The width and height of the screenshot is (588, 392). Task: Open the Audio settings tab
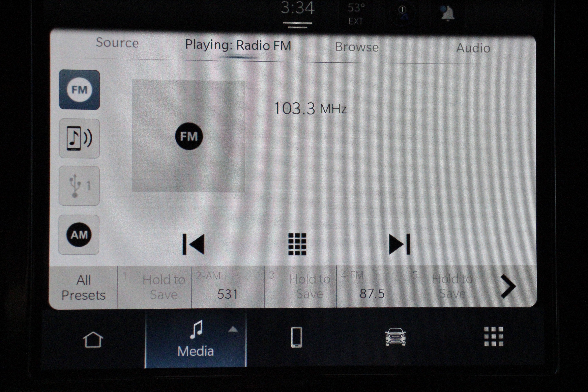coord(473,48)
